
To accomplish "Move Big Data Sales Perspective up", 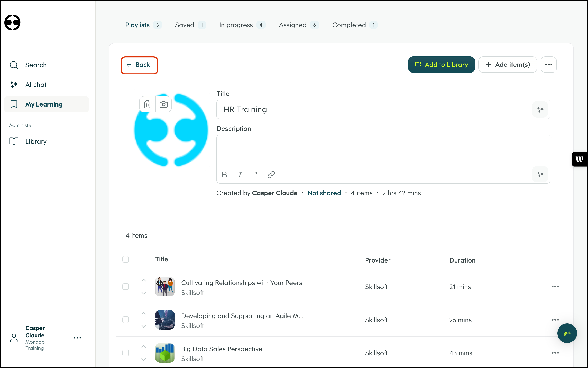I will point(144,347).
